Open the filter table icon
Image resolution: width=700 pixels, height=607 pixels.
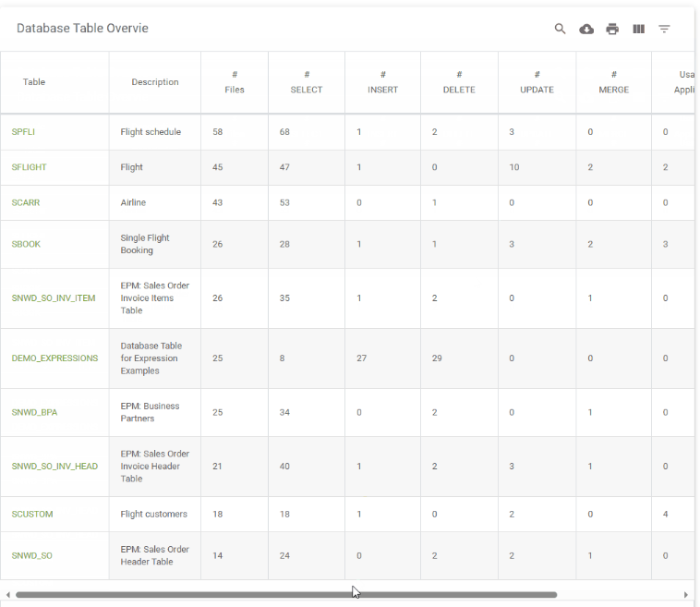click(x=664, y=29)
